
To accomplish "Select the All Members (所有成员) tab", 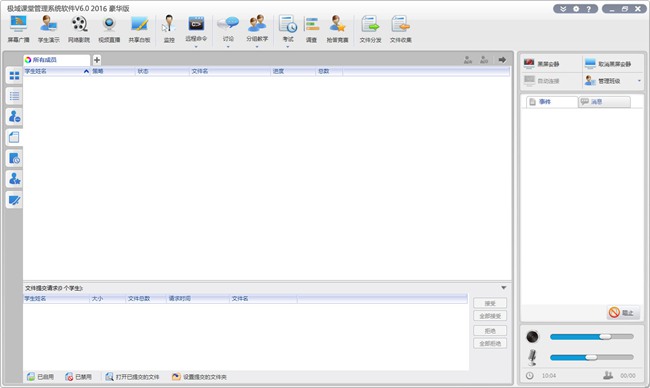I will [x=56, y=60].
